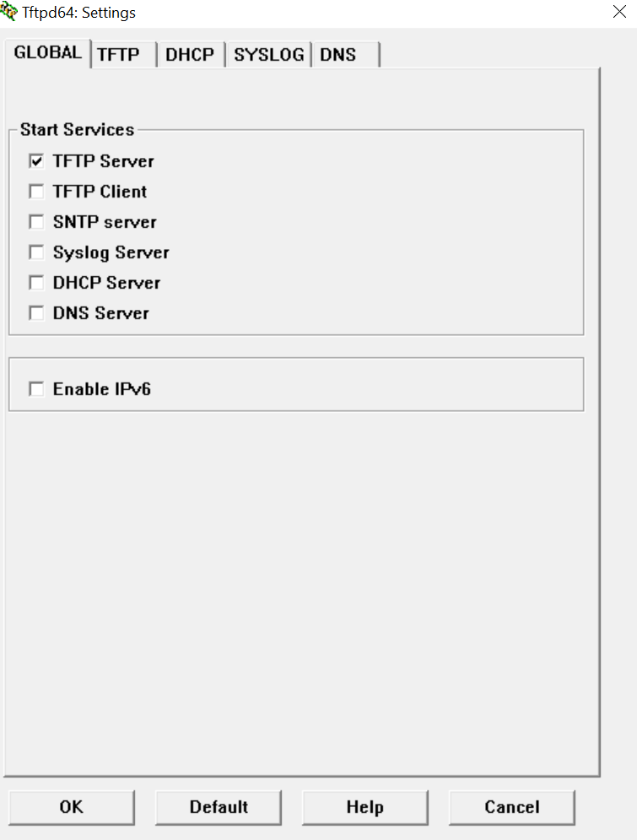Toggle the Enable IPv6 checkbox

(x=36, y=389)
